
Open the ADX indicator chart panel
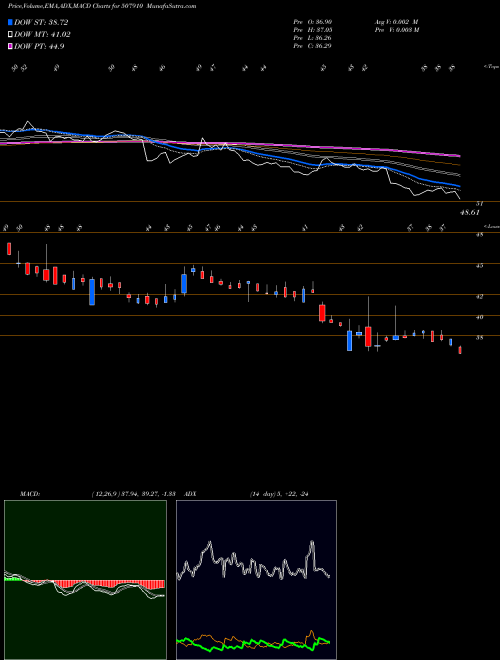point(256,580)
